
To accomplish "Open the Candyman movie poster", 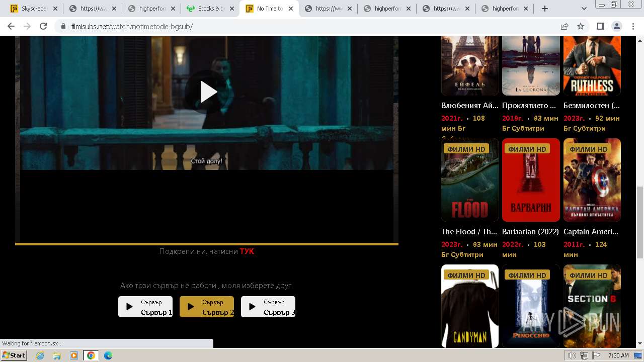I will (x=470, y=306).
